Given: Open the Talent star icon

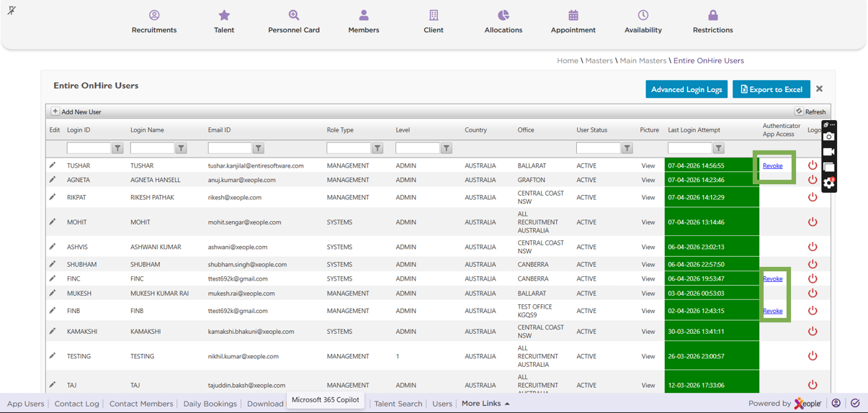Looking at the screenshot, I should [x=224, y=15].
